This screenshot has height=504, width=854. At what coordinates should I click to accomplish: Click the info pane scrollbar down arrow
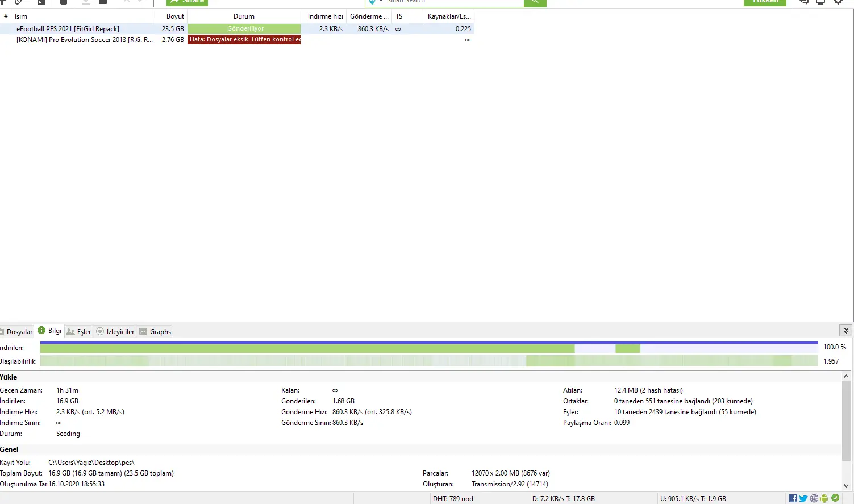tap(847, 486)
